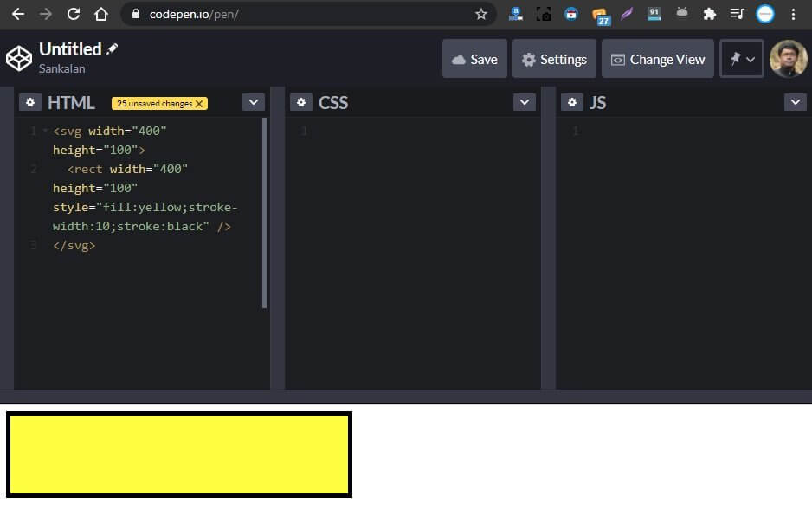
Task: Click the yellow rectangle in preview
Action: (179, 454)
